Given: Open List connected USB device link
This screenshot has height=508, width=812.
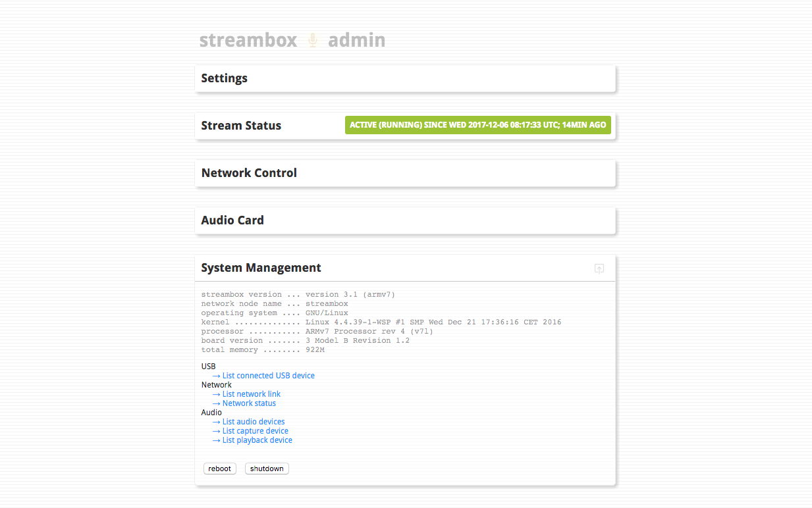Looking at the screenshot, I should pos(268,376).
